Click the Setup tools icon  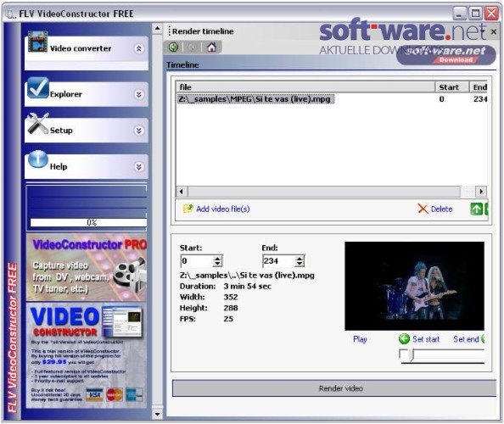point(38,124)
